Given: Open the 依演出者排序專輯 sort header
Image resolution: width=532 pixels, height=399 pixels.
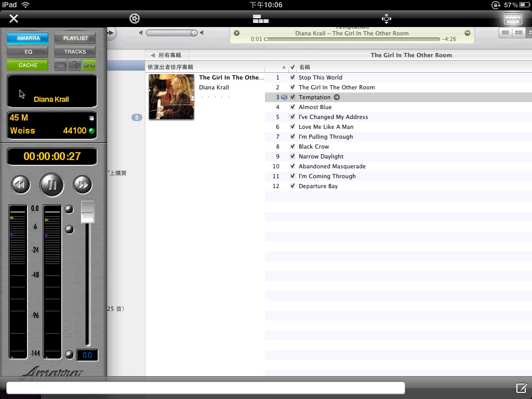Looking at the screenshot, I should click(170, 67).
